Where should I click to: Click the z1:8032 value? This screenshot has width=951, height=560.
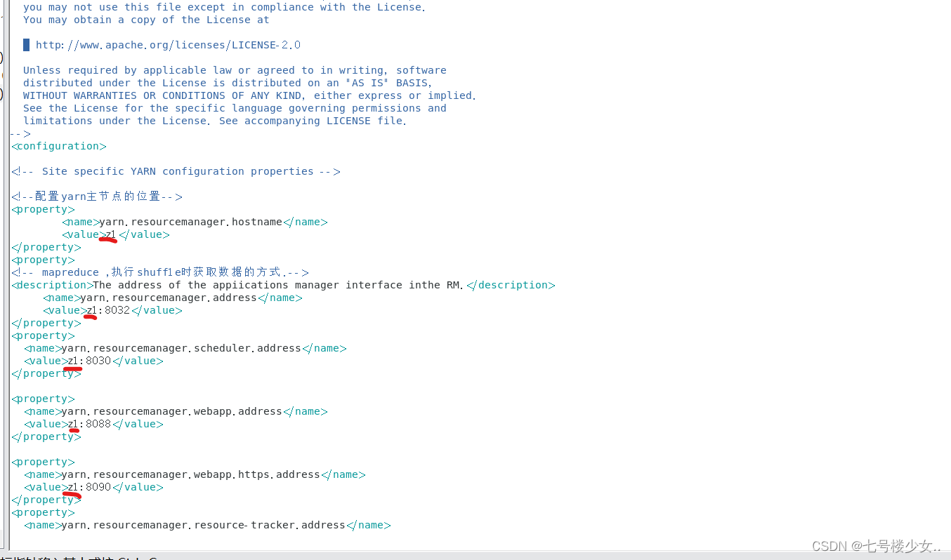point(108,310)
